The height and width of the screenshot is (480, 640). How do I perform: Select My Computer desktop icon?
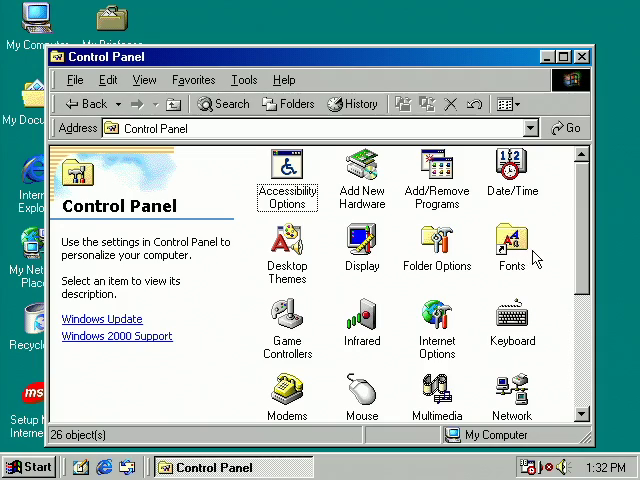37,26
